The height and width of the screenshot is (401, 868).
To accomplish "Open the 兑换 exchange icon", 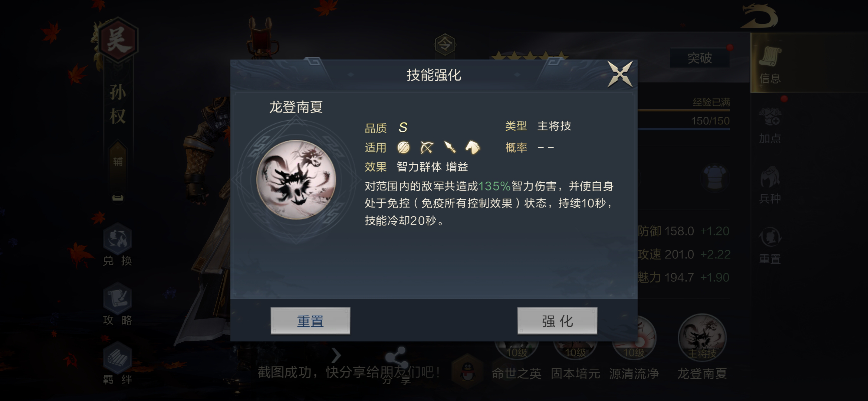I will pyautogui.click(x=118, y=245).
